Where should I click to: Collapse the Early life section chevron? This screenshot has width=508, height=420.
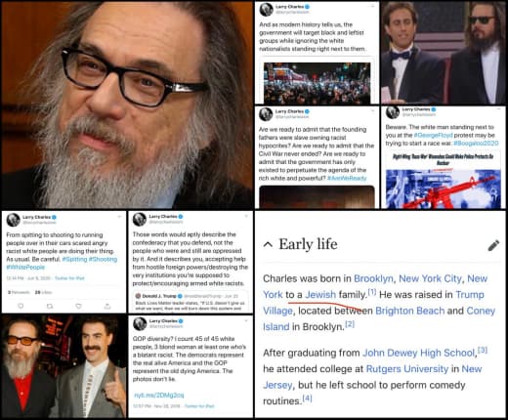[268, 244]
